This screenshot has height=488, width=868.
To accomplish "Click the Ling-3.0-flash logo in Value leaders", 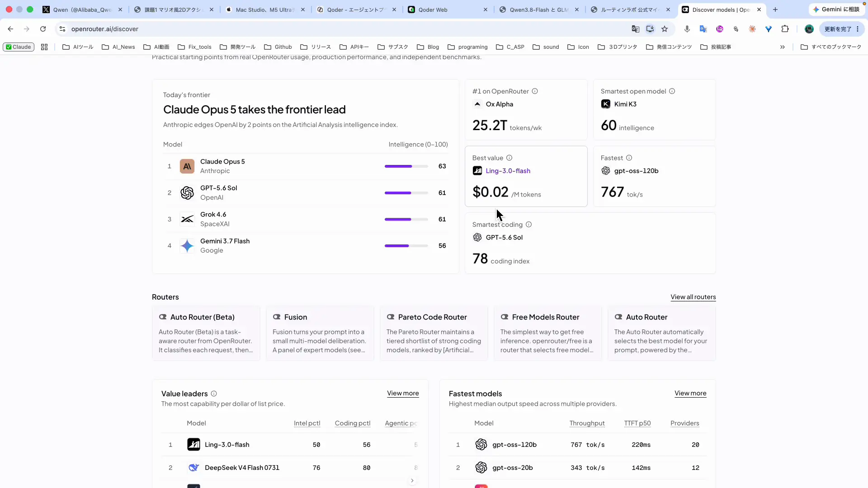I will click(x=193, y=445).
